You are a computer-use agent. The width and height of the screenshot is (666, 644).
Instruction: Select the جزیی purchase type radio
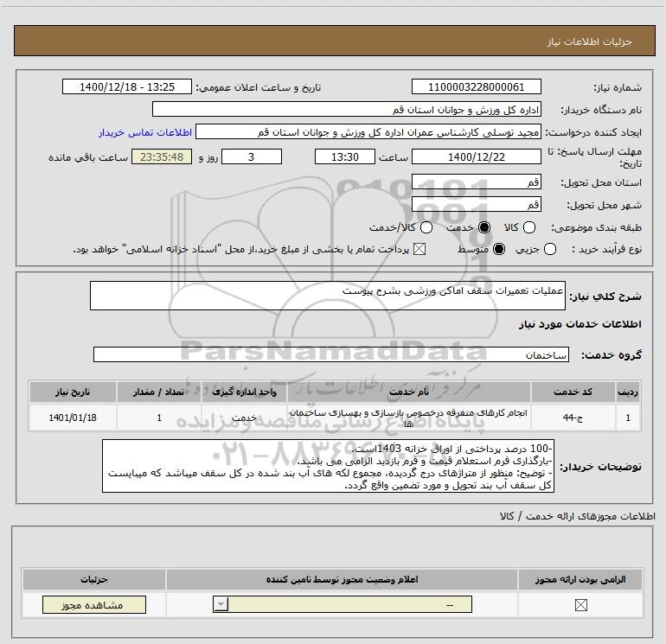pos(549,249)
